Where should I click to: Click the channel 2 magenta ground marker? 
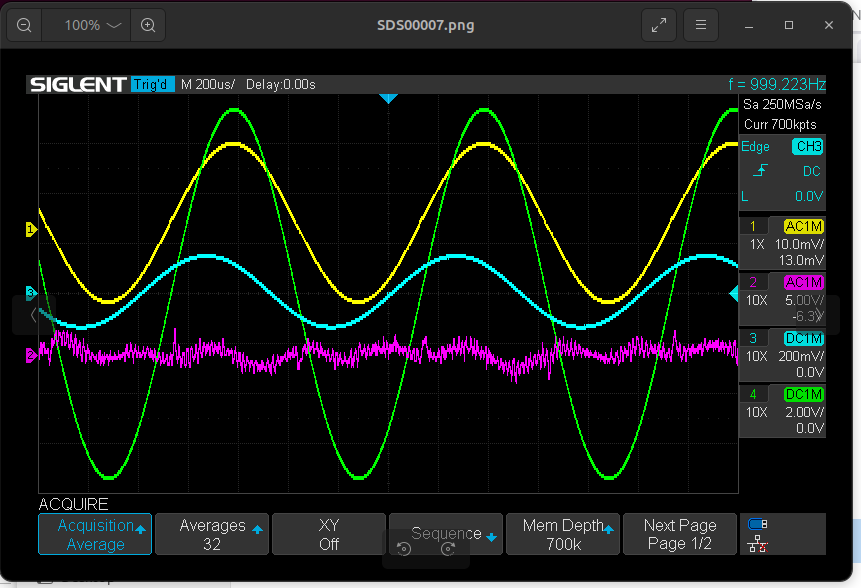coord(31,356)
